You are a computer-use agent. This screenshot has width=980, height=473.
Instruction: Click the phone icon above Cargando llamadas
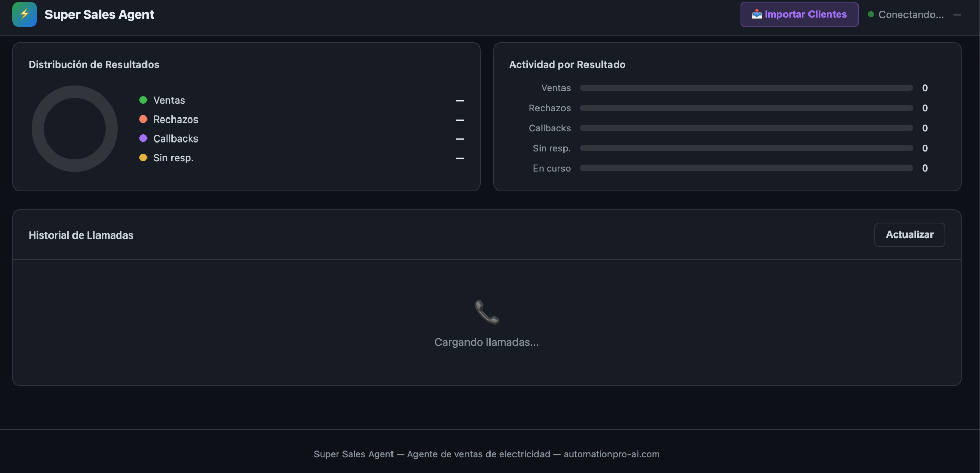487,312
